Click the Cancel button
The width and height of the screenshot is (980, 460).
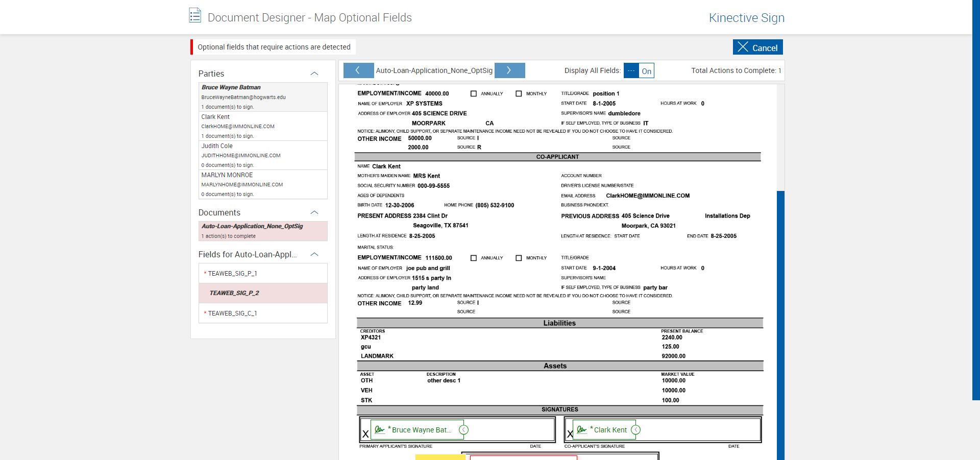coord(757,47)
